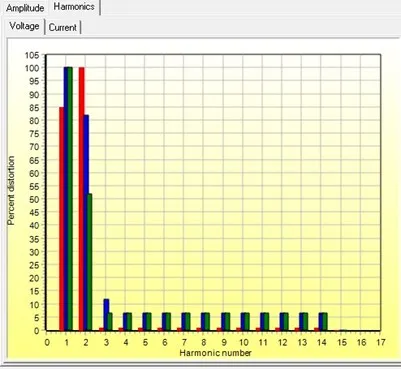Click the green bar at harmonic 5
401x369 pixels.
(x=149, y=322)
